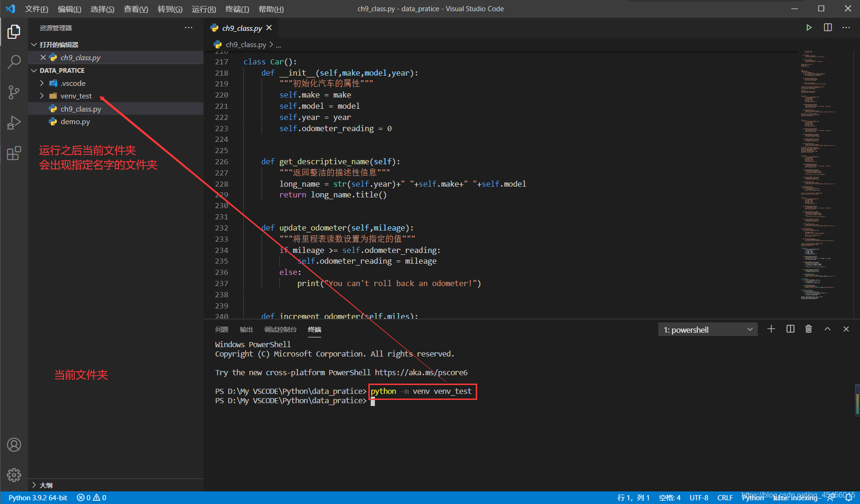Screen dimensions: 860x504
Task: Show warnings count in status bar
Action: 99,498
